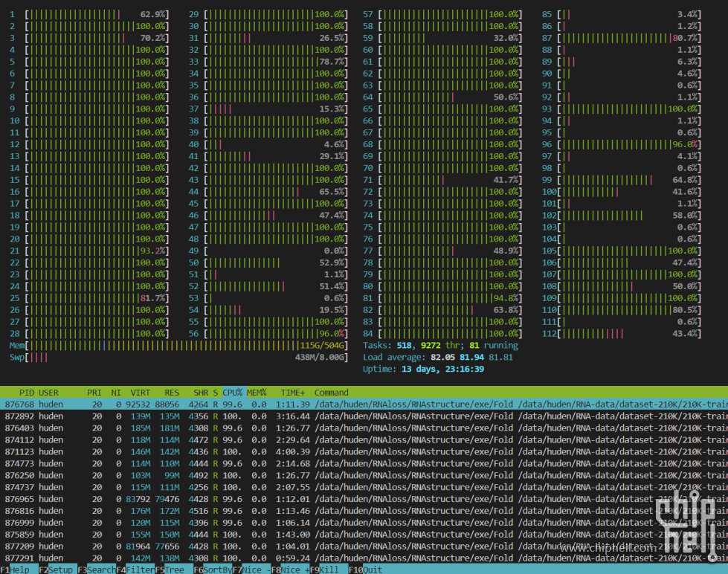Click the Uptime 13 days readout

[423, 370]
